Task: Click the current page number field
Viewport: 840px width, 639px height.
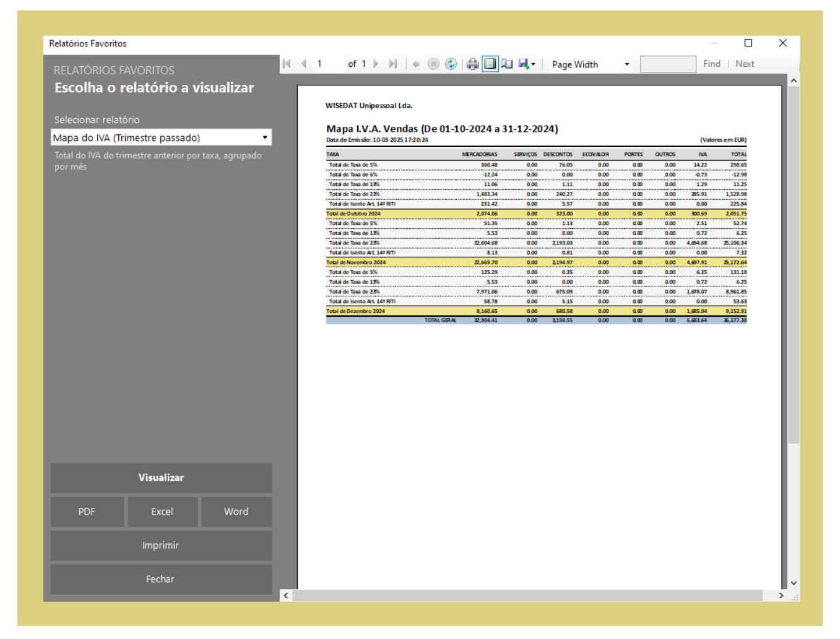Action: (x=328, y=64)
